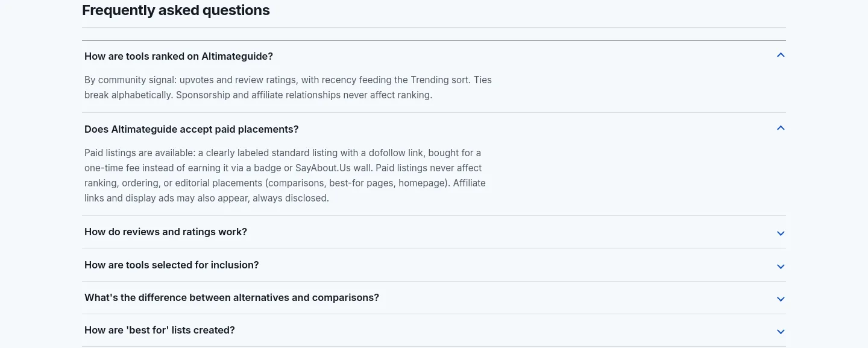Collapse the paid placements answer with its up chevron

click(x=781, y=128)
